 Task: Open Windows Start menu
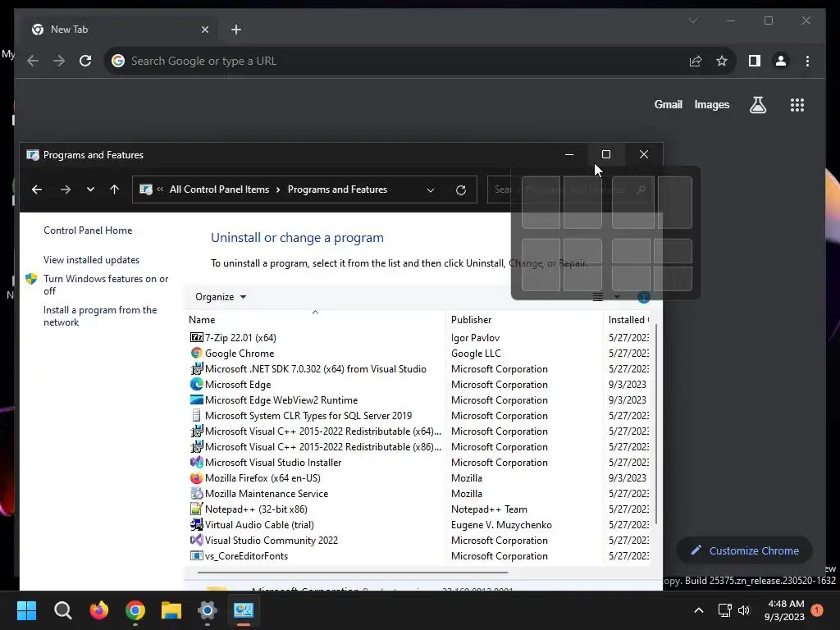26,610
